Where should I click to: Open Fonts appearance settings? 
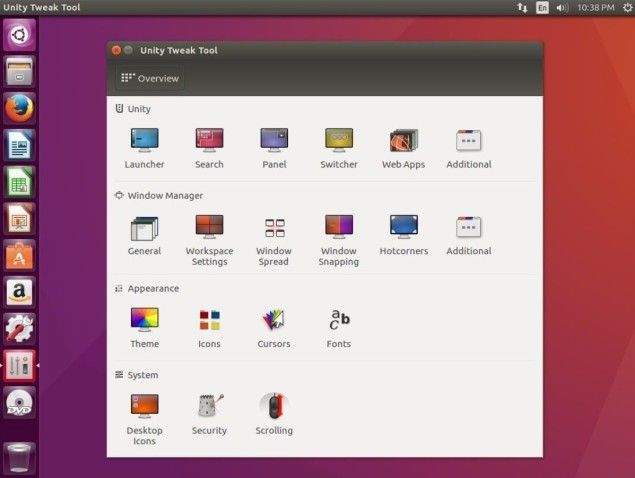[x=339, y=319]
